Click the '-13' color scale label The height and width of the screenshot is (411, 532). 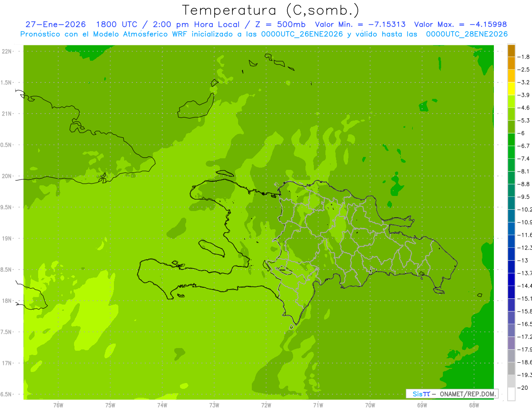tap(523, 260)
